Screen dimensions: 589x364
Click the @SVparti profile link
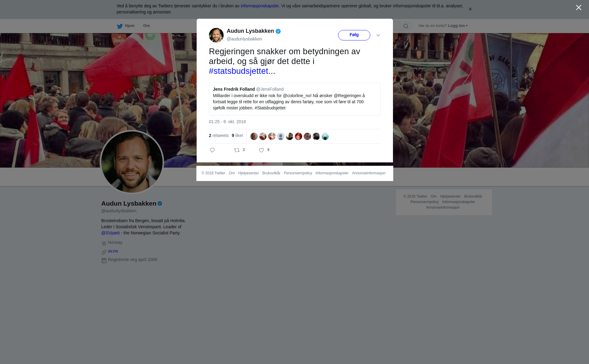110,233
